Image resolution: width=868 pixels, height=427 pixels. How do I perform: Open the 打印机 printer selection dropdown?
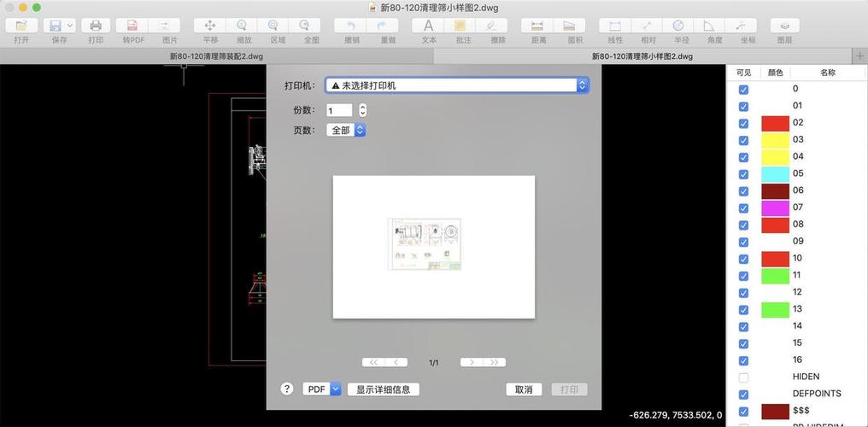click(x=457, y=85)
